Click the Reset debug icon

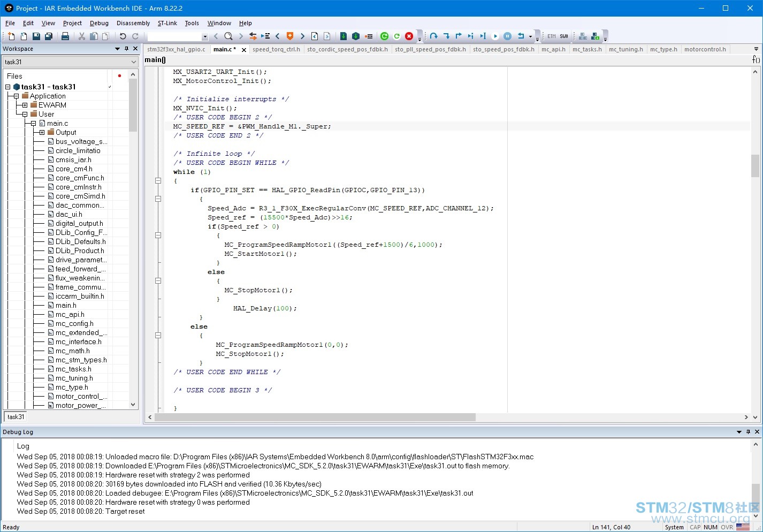396,36
